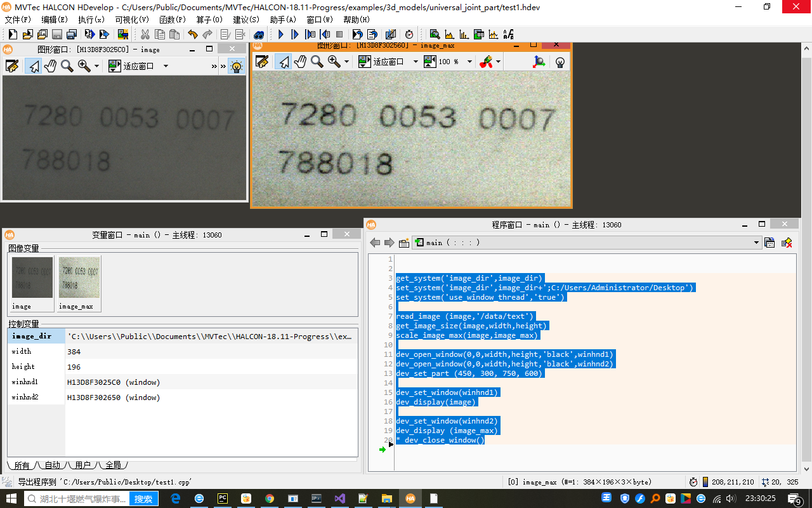
Task: Select the image_max thumbnail in variable window
Action: pos(79,277)
